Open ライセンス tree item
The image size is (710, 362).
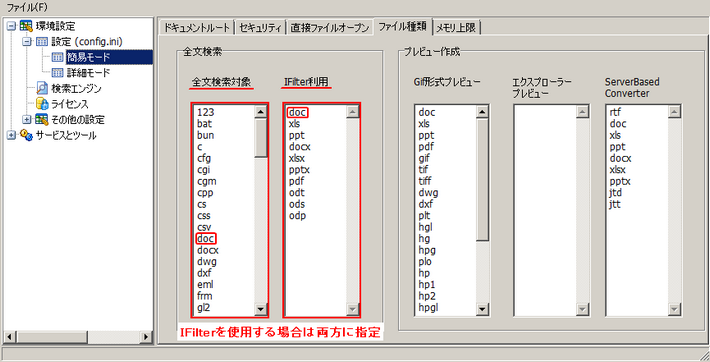tap(69, 104)
